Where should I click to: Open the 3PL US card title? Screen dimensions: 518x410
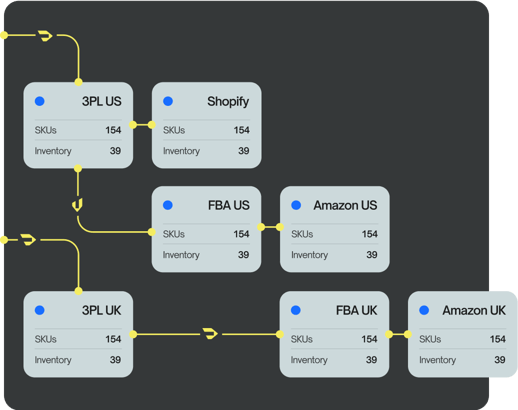(x=102, y=101)
